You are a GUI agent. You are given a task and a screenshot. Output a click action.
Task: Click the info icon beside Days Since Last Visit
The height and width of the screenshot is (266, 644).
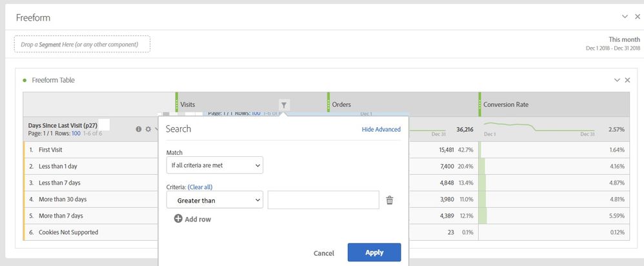click(x=138, y=129)
